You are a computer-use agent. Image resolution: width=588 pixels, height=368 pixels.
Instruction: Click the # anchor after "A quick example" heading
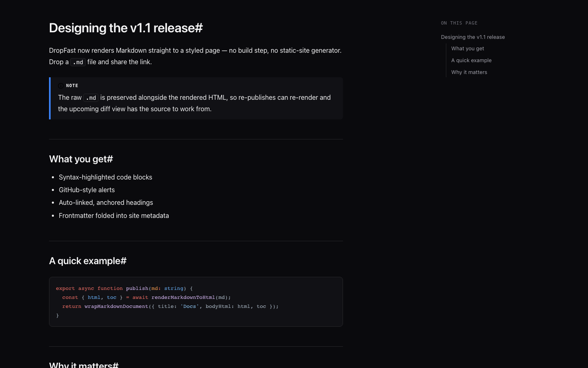123,261
